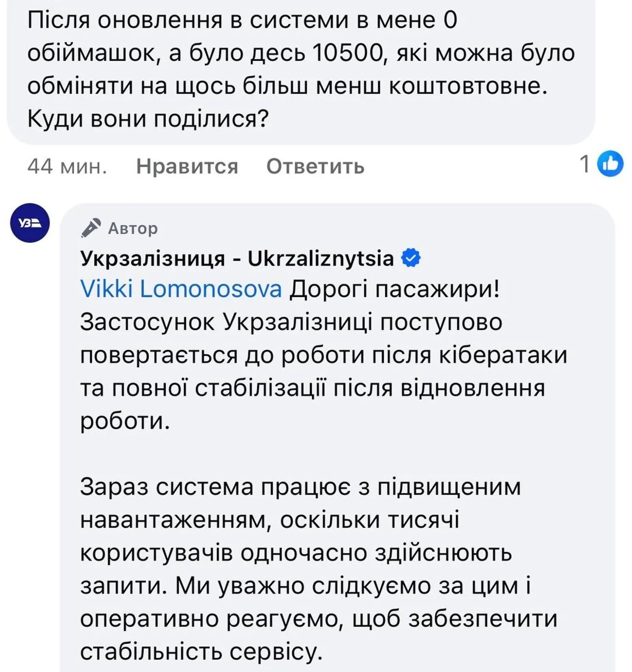Open Vikki Lomonosova's profile mention
The image size is (632, 672).
181,289
